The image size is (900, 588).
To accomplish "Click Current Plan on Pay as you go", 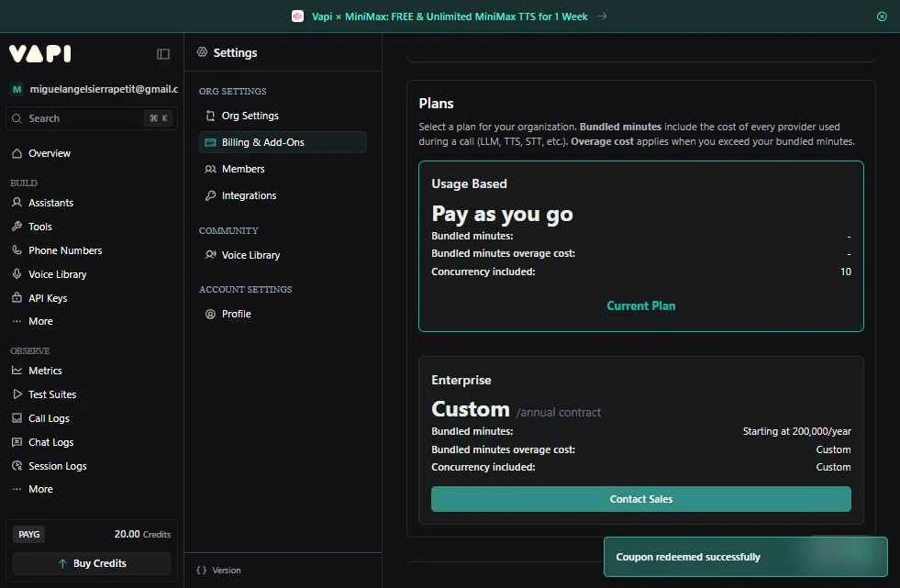I will point(641,305).
